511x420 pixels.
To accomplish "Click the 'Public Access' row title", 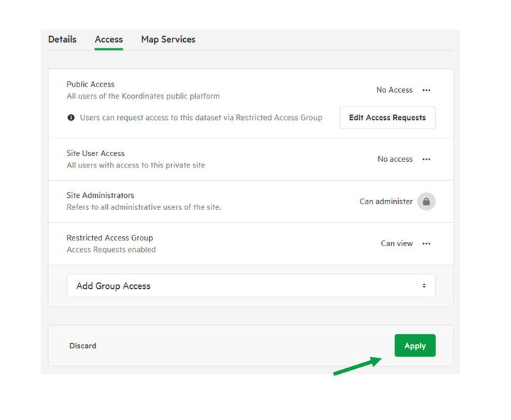I will pyautogui.click(x=91, y=84).
